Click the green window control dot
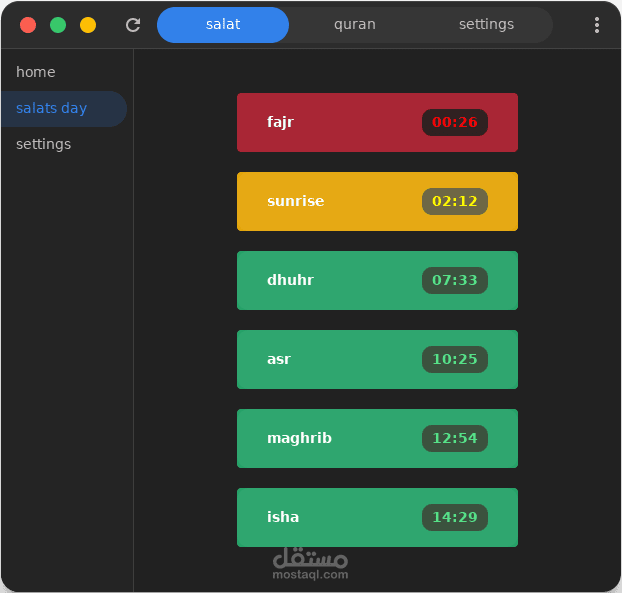This screenshot has width=622, height=593. [58, 25]
